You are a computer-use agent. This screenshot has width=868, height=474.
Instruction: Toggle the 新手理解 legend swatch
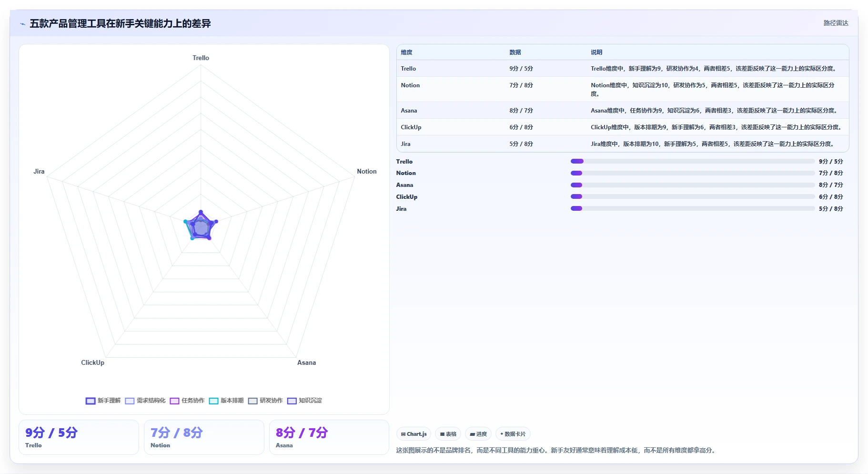pyautogui.click(x=91, y=401)
